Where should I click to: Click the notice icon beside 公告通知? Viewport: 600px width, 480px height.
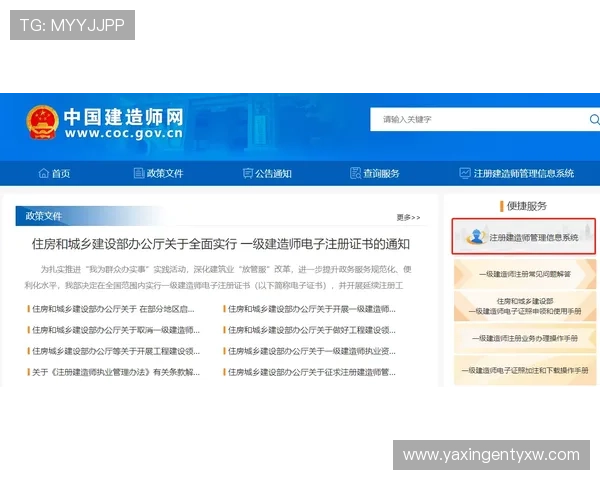click(x=248, y=173)
